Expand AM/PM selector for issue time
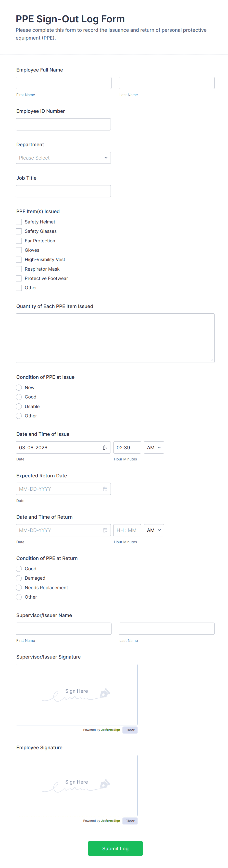This screenshot has width=228, height=868. (154, 447)
